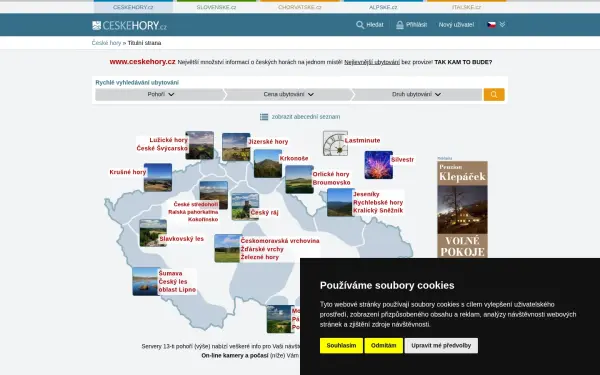Expand the language chooser double chevron
The height and width of the screenshot is (375, 600).
point(502,24)
